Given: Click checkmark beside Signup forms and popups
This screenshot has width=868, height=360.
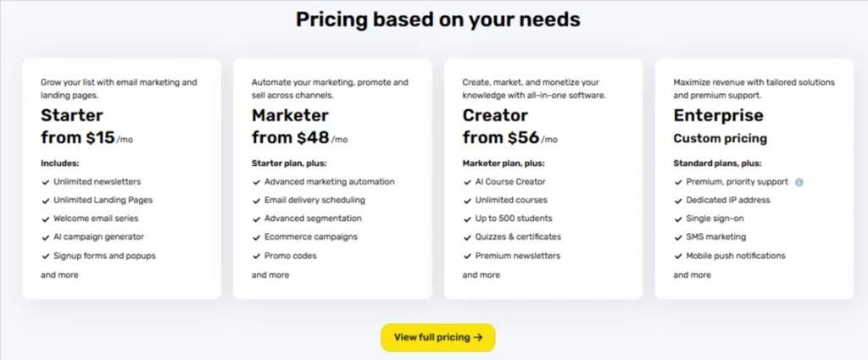Looking at the screenshot, I should coord(46,256).
